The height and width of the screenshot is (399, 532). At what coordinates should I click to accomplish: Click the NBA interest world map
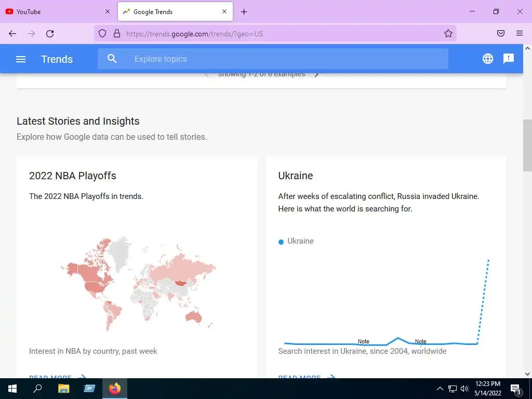(x=138, y=284)
